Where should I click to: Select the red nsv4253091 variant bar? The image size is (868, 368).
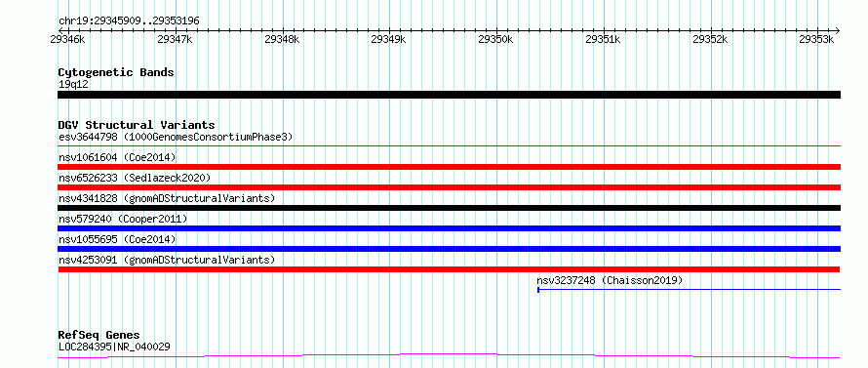pos(449,269)
